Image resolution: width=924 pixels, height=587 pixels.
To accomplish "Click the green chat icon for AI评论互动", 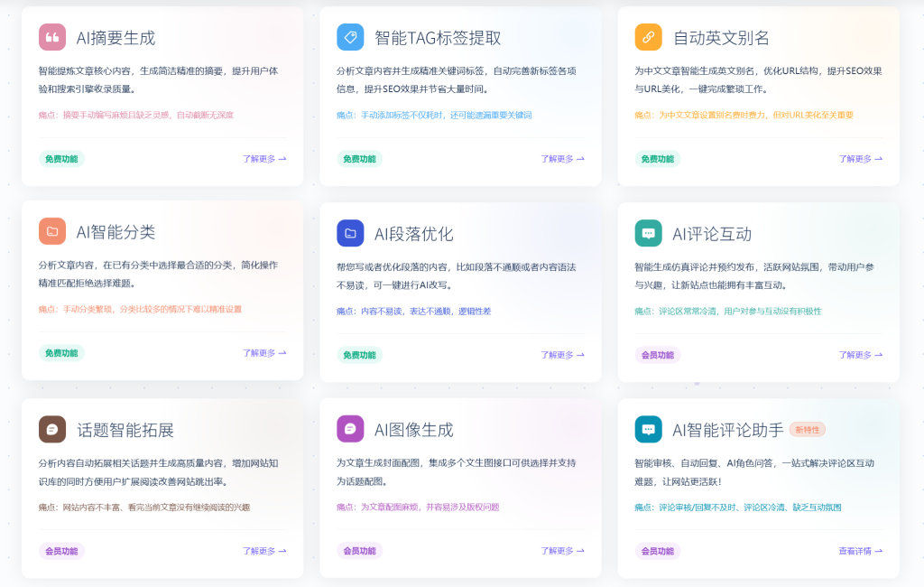I will 648,233.
